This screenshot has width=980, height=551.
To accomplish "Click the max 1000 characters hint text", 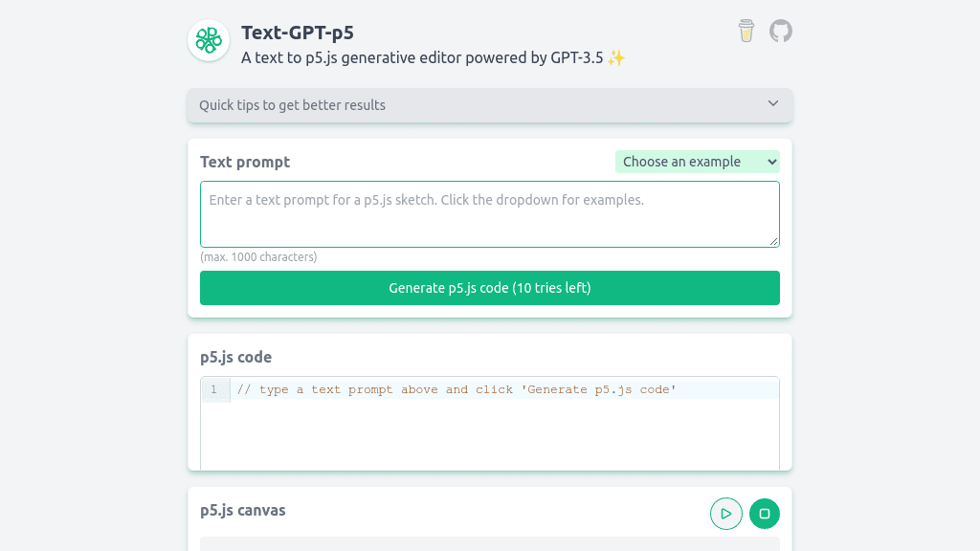I will 258,256.
